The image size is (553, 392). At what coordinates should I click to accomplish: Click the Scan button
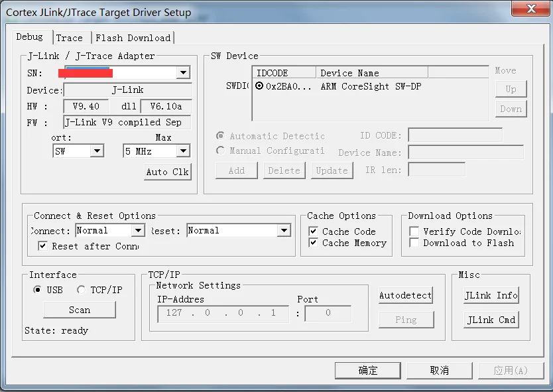point(80,310)
